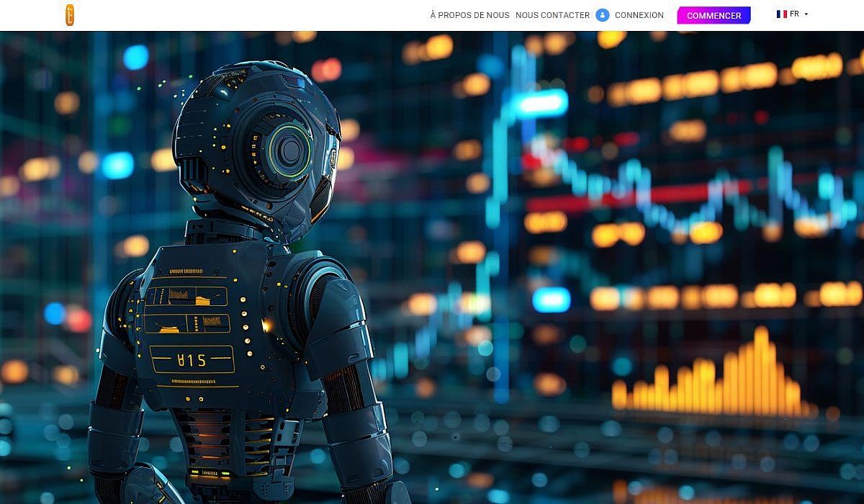
Task: Select the FR language label
Action: 794,14
